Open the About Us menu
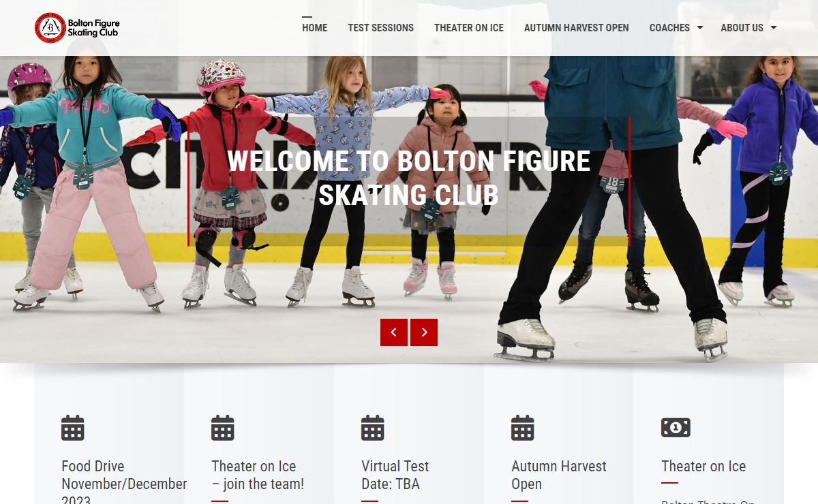Screen dimensions: 818x504 coord(742,28)
